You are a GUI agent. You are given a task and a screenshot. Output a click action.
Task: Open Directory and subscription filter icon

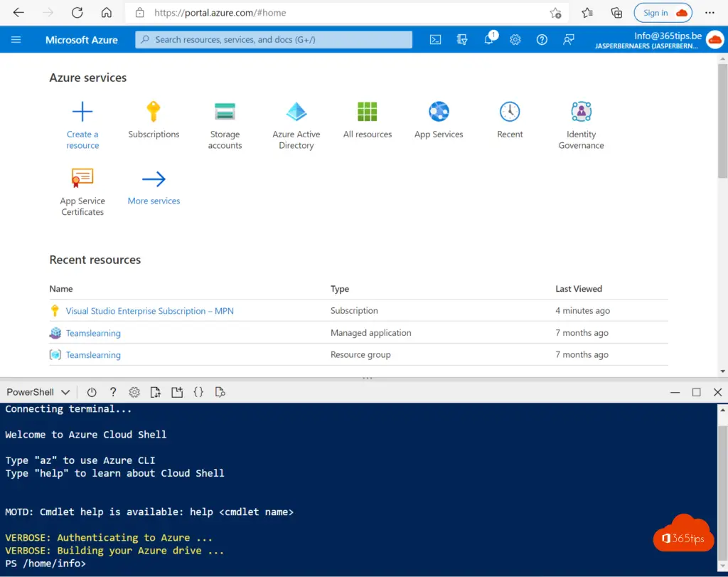coord(462,40)
